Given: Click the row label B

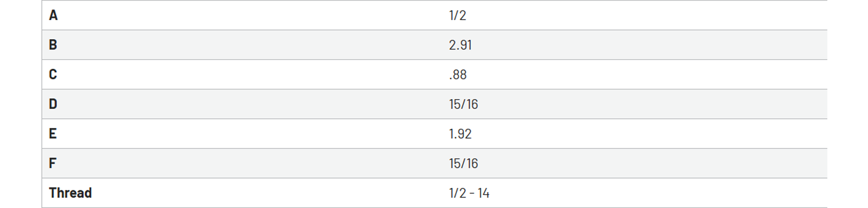Looking at the screenshot, I should pos(53,45).
